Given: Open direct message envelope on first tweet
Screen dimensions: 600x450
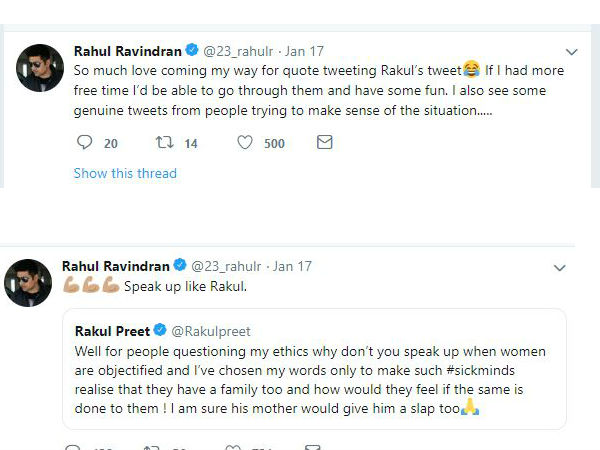Looking at the screenshot, I should pyautogui.click(x=324, y=143).
